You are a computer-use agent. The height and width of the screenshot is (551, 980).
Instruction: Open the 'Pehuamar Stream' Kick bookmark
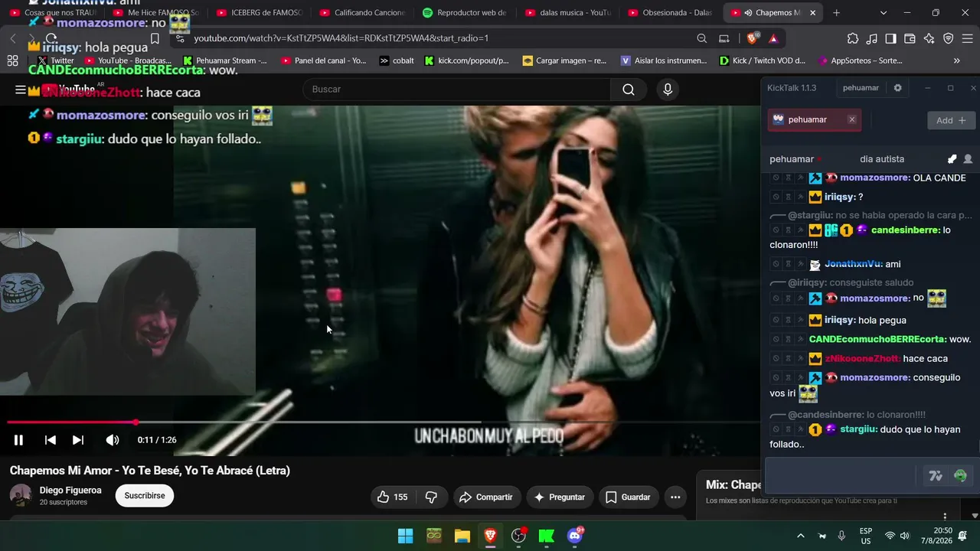(225, 60)
